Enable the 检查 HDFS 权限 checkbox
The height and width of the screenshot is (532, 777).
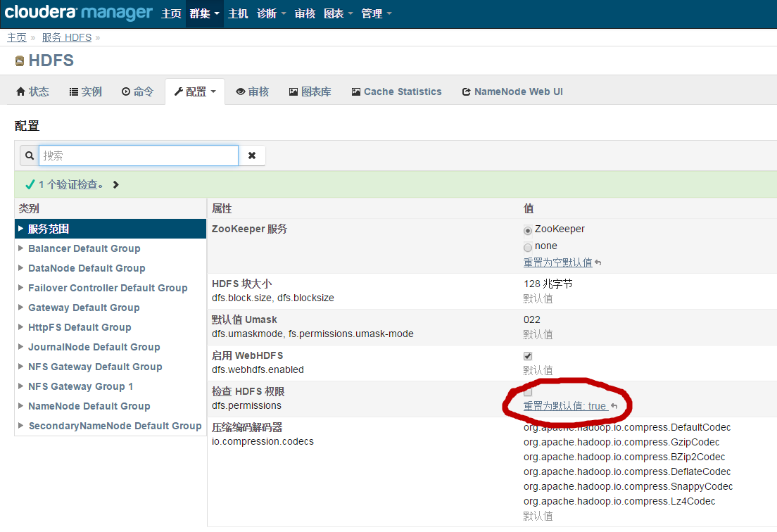tap(528, 394)
